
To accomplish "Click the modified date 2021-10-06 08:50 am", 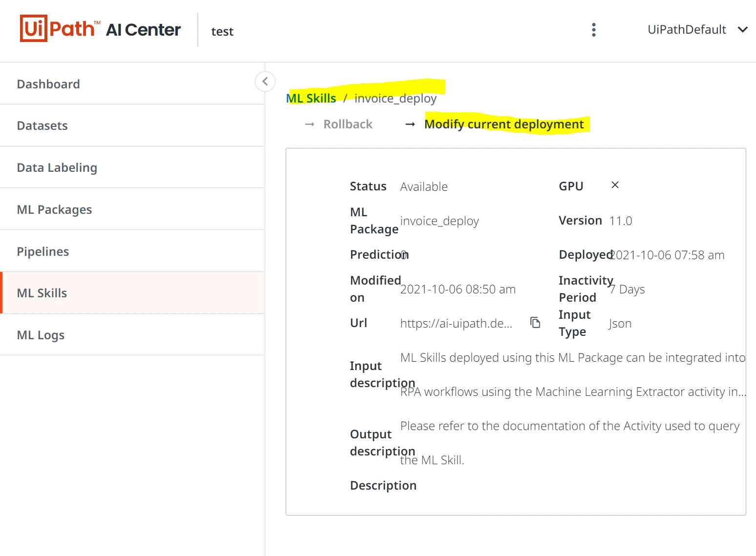I will (458, 289).
